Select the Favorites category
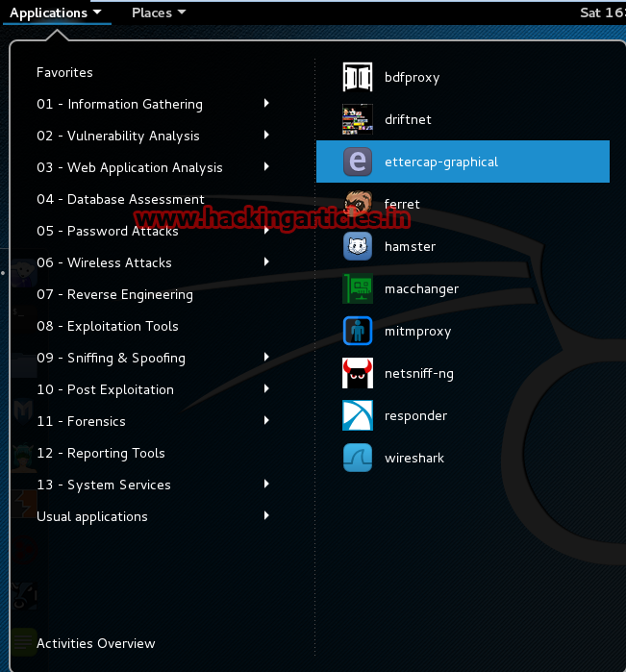Viewport: 626px width, 672px height. (x=64, y=72)
